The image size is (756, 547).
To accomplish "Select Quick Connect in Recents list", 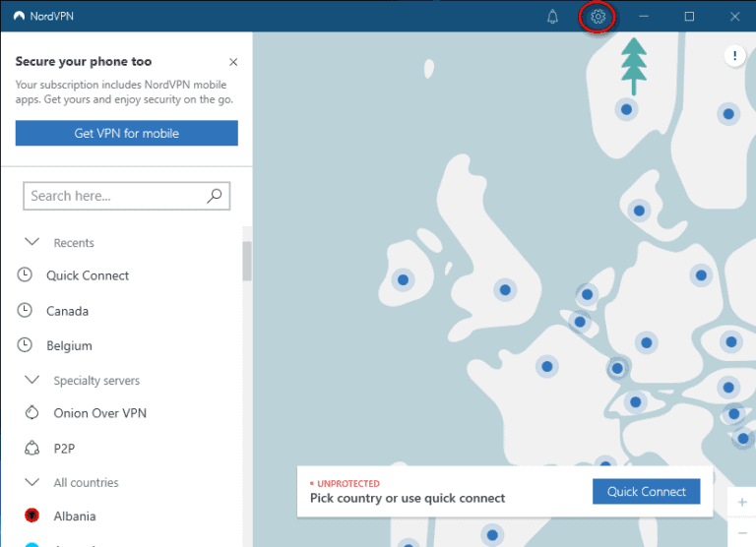I will click(x=88, y=275).
